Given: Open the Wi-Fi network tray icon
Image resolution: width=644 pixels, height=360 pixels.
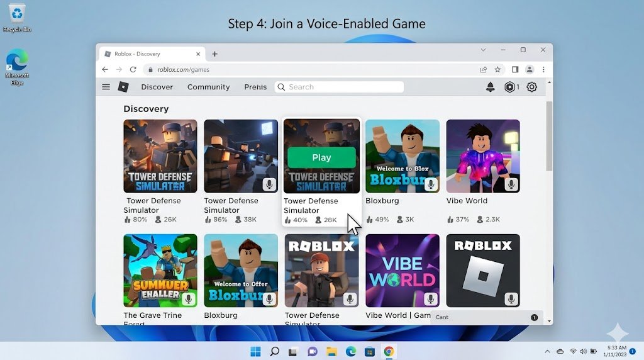Looking at the screenshot, I should [572, 351].
